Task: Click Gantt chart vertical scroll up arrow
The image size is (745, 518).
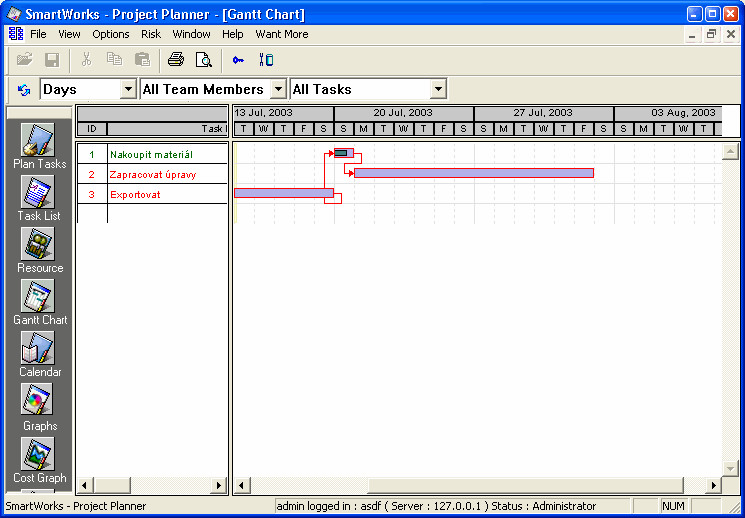Action: (730, 152)
